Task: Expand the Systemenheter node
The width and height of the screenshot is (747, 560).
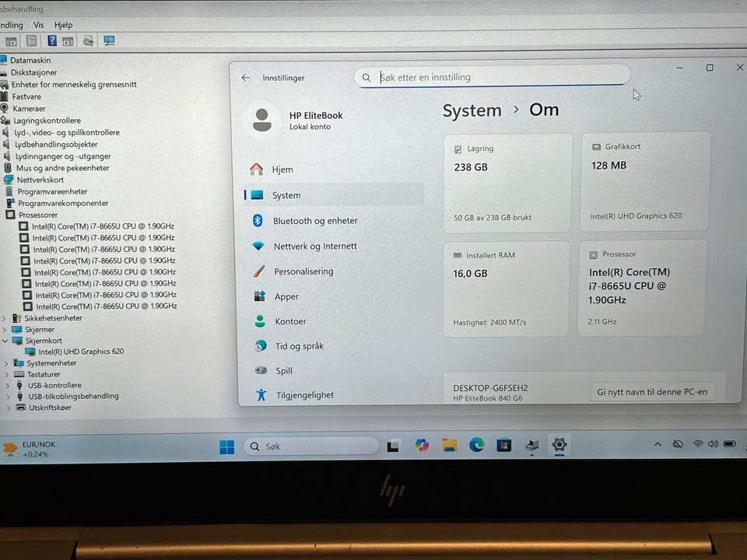Action: click(x=6, y=363)
